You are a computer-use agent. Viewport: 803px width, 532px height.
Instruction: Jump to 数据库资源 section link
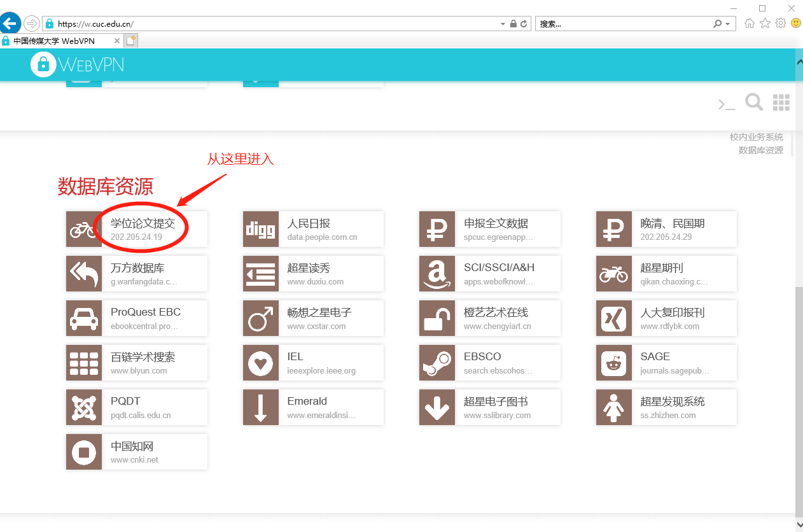[x=760, y=150]
